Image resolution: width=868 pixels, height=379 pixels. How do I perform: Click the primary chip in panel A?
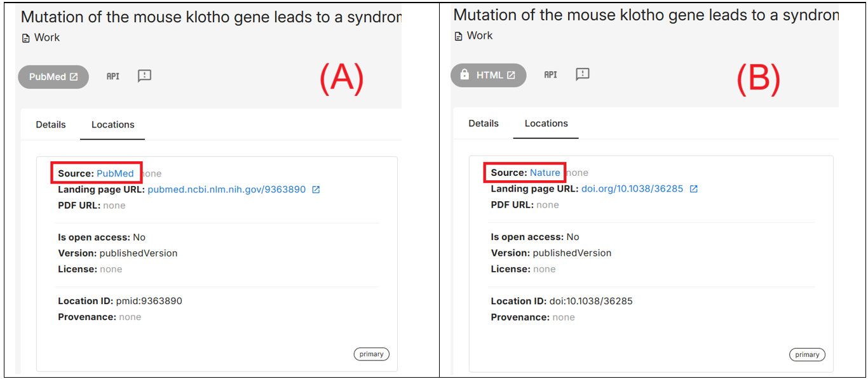click(371, 354)
